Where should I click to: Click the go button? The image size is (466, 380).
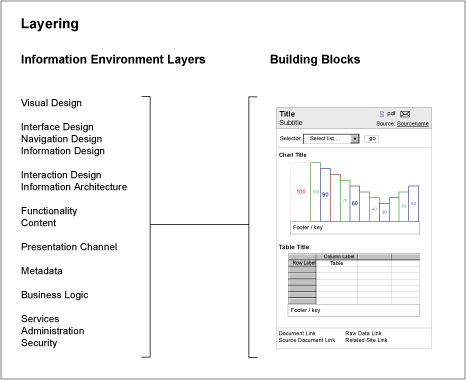point(372,139)
